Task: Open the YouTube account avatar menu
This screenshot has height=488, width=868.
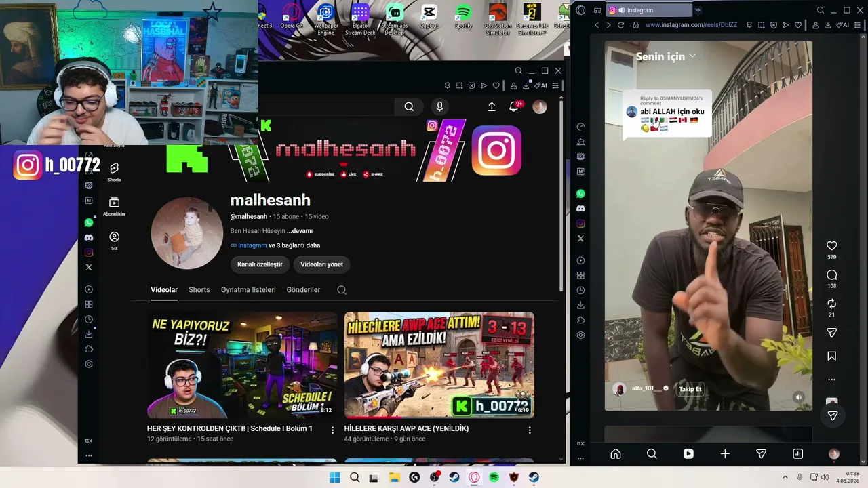Action: click(540, 106)
